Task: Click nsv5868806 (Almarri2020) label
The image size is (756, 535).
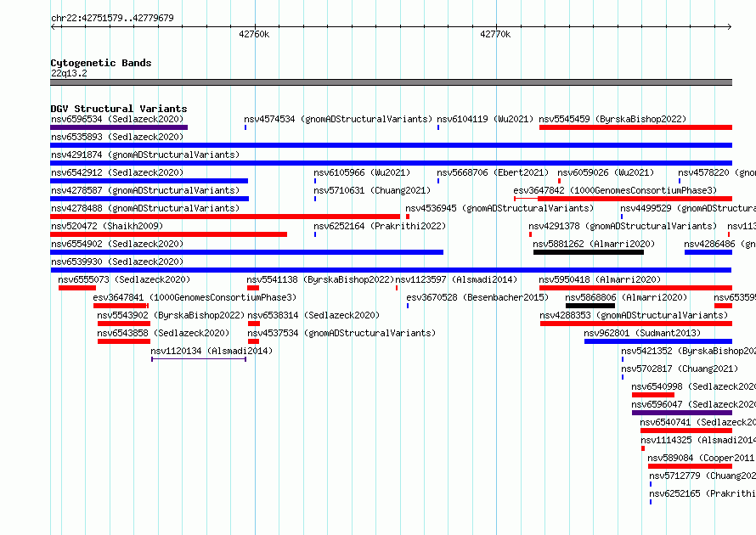Action: [x=626, y=297]
